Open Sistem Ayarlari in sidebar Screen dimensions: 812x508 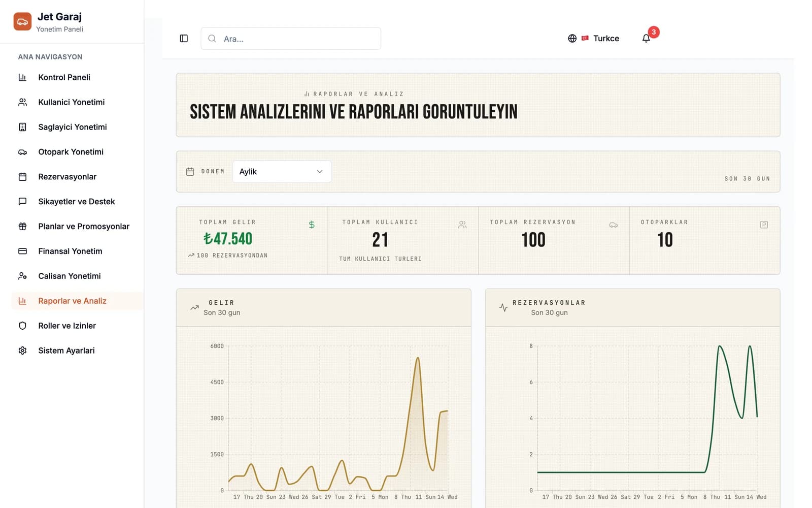pyautogui.click(x=77, y=351)
